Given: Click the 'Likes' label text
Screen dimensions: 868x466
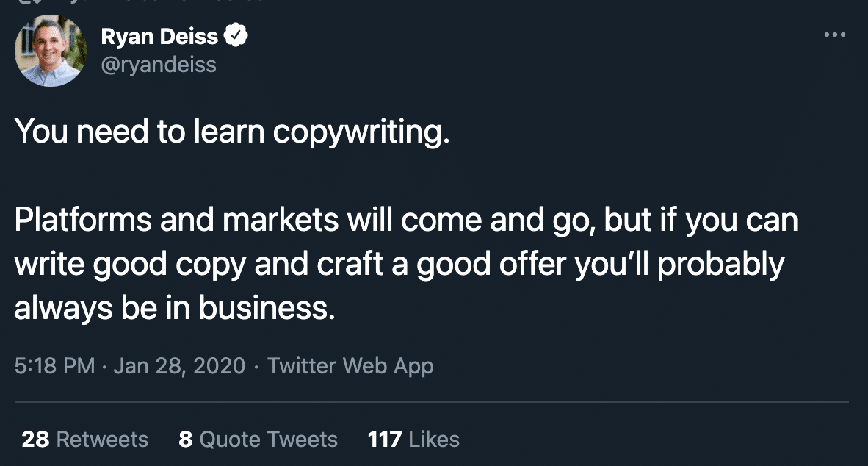Looking at the screenshot, I should pyautogui.click(x=434, y=440).
